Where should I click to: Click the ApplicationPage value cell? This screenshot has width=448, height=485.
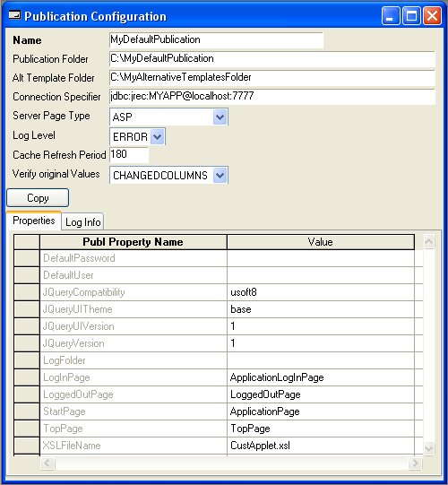tap(321, 411)
